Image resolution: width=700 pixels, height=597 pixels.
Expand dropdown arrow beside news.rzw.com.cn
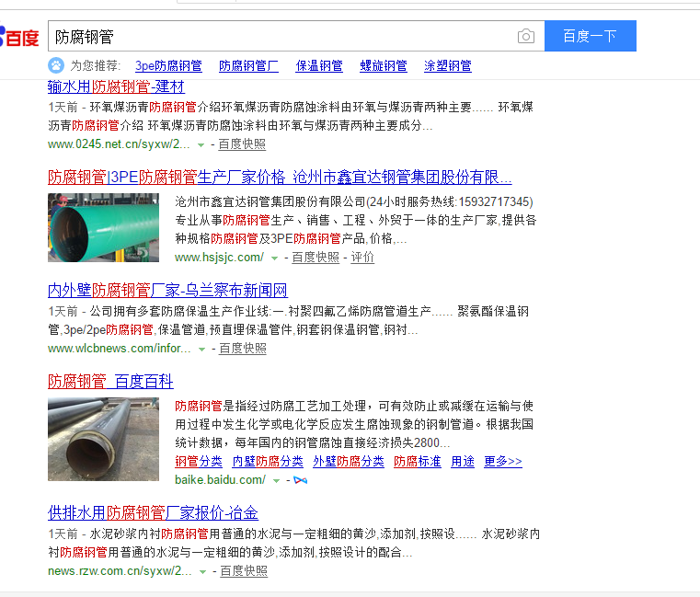pyautogui.click(x=202, y=572)
